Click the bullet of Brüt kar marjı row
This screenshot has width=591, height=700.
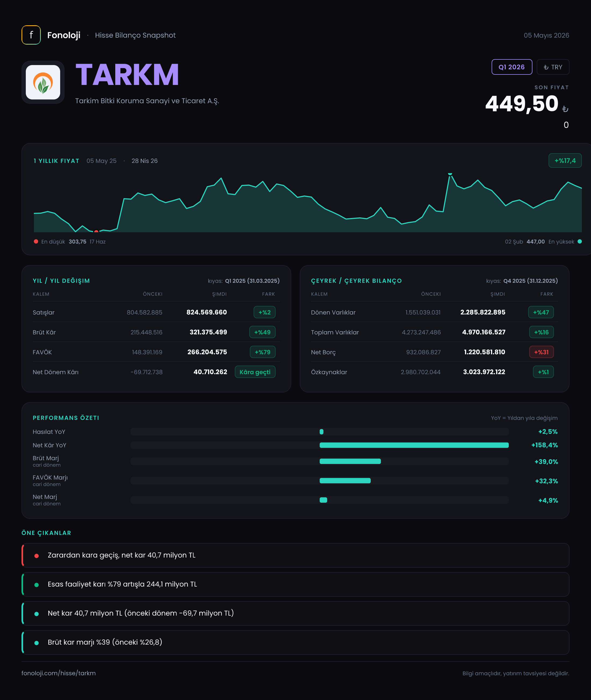point(37,643)
